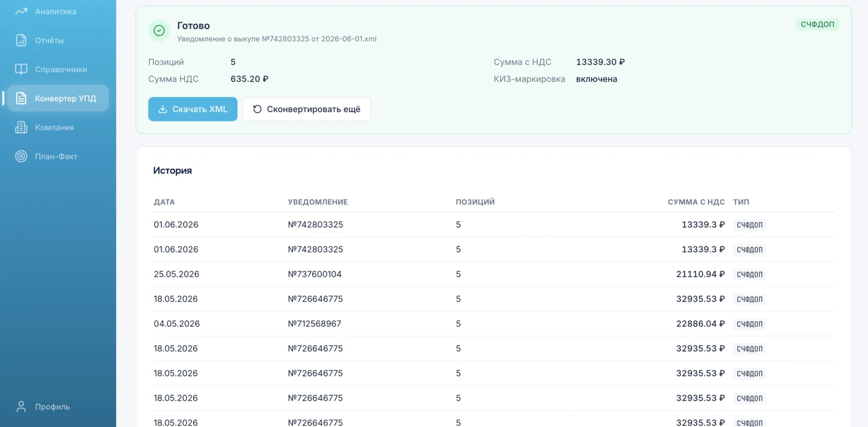Click the КИЗ-маркировка value включена
868x427 pixels.
[597, 79]
